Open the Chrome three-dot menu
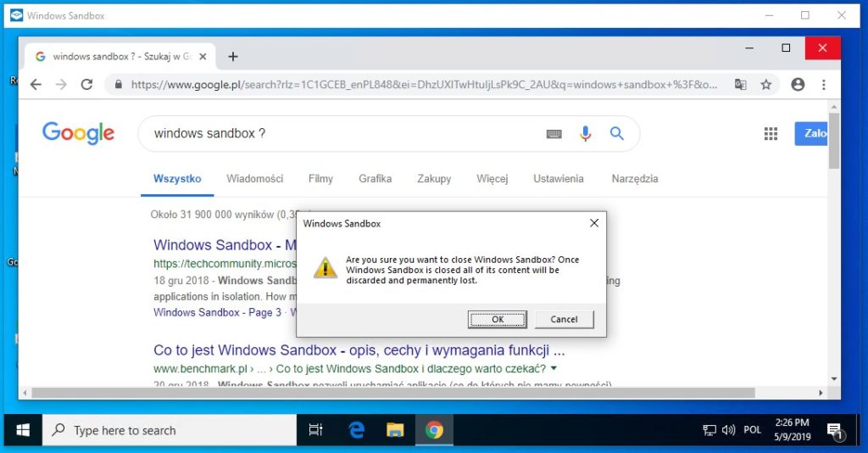Image resolution: width=868 pixels, height=453 pixels. click(824, 84)
